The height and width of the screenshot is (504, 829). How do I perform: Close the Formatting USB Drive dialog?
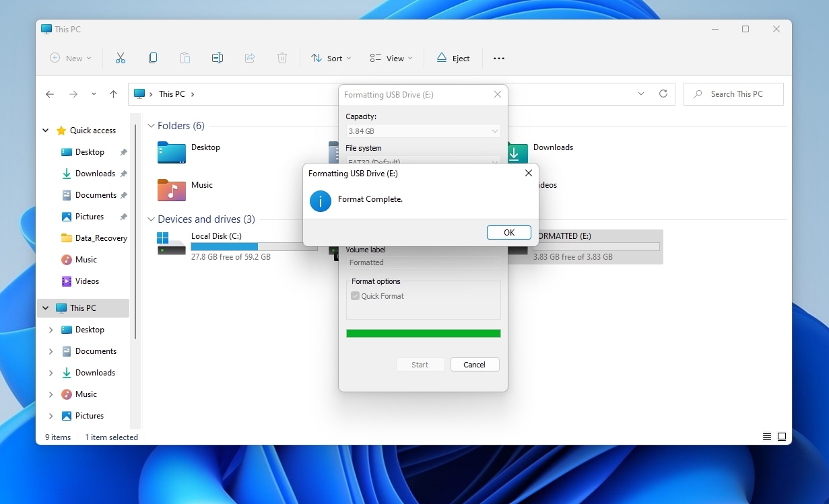point(498,95)
